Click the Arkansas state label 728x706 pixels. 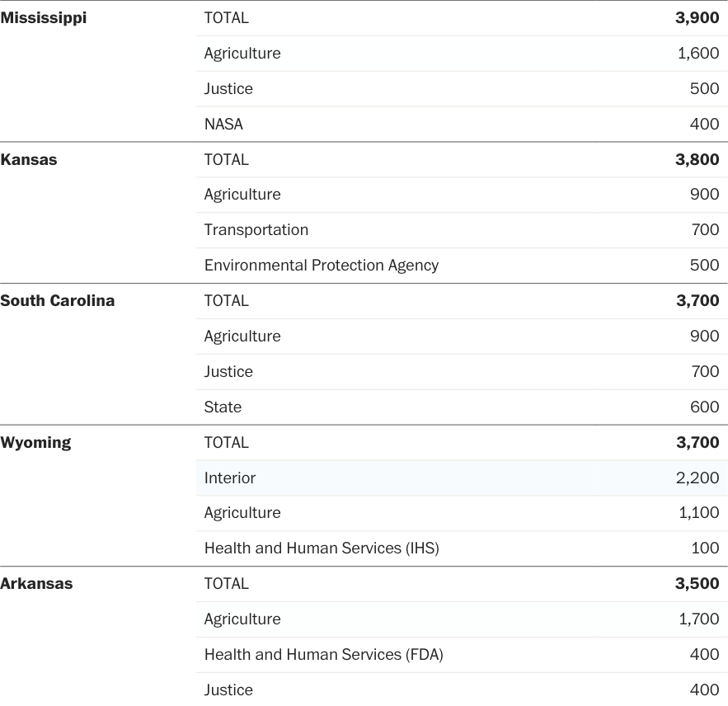(36, 584)
